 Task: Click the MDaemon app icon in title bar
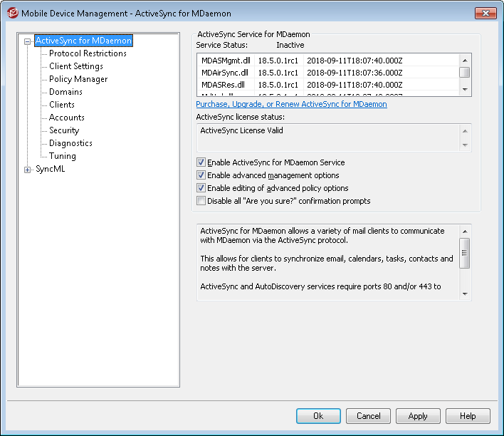click(13, 14)
